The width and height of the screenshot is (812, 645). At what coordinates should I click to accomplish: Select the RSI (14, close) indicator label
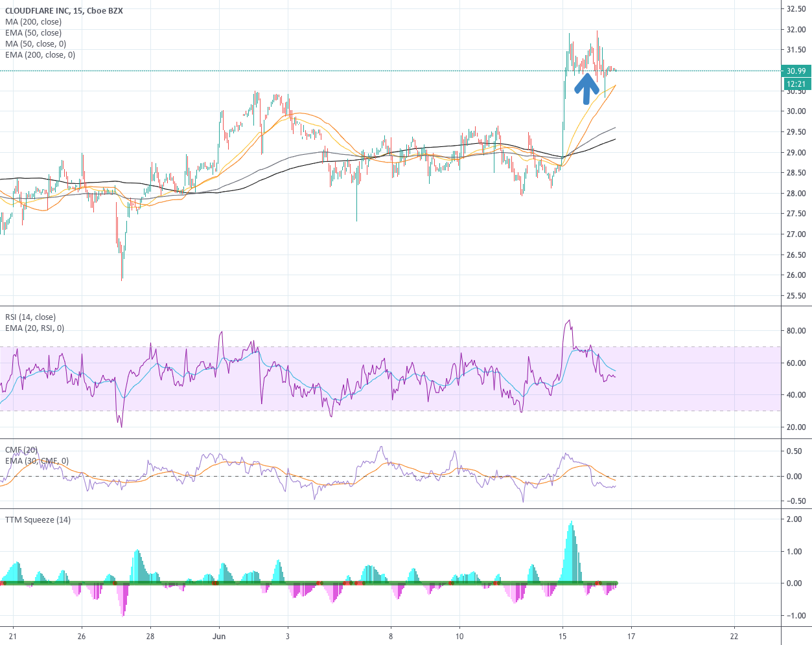[30, 317]
